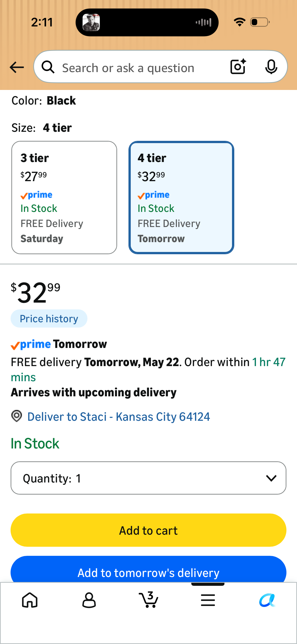Go to Home tab icon

point(30,600)
